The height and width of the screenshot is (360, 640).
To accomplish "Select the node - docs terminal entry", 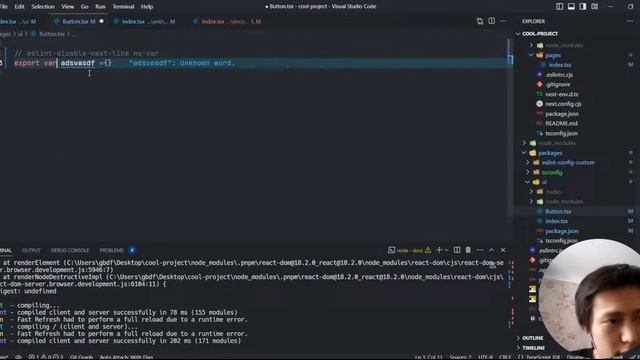I will (x=409, y=250).
